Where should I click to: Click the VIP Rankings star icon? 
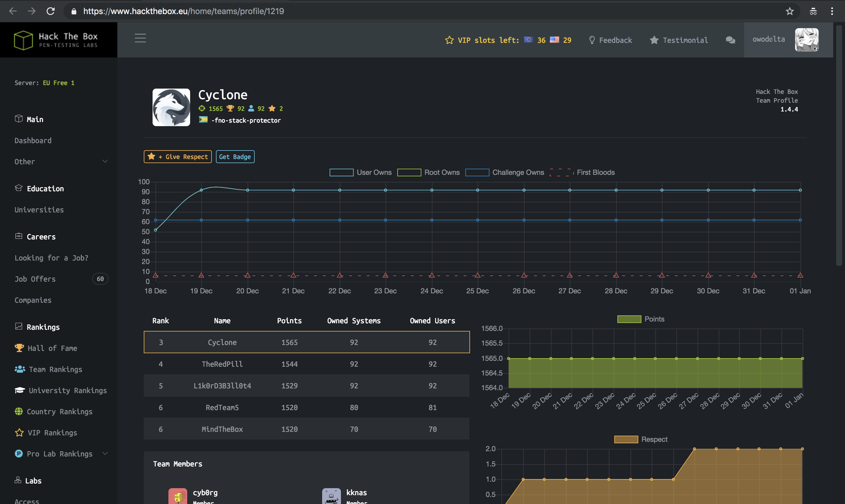[19, 432]
